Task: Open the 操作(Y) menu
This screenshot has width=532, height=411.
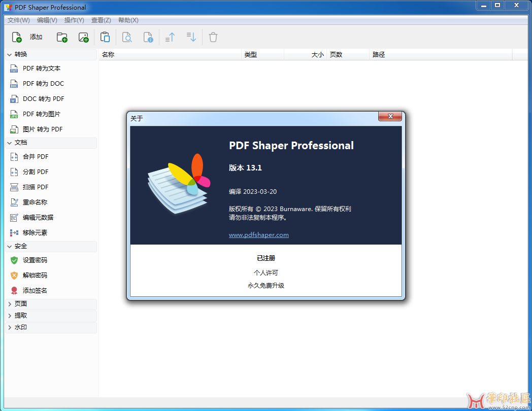Action: pyautogui.click(x=74, y=20)
